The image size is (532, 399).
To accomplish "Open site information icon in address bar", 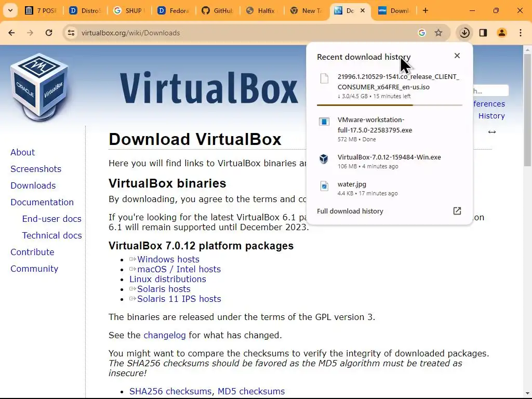I will 71,33.
